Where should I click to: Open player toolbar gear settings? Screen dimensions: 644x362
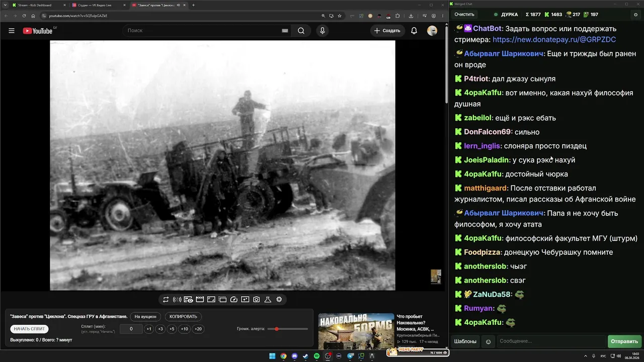tap(279, 300)
